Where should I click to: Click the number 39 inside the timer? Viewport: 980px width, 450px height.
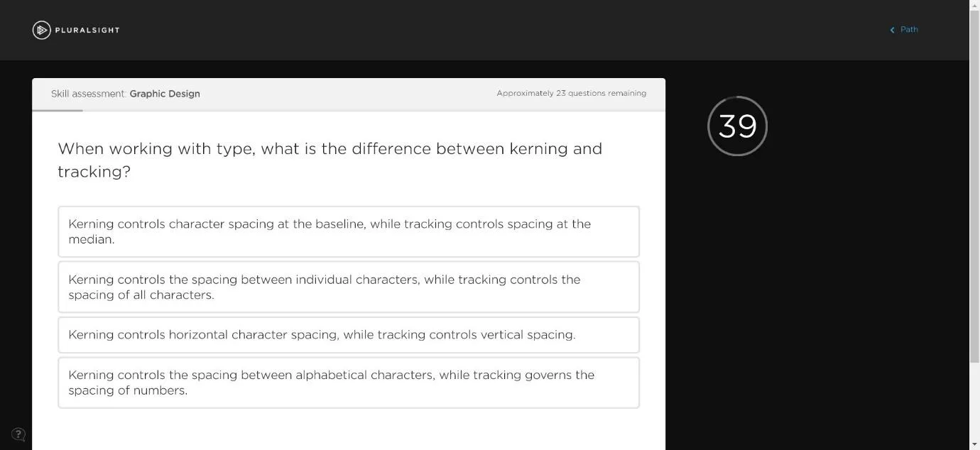tap(738, 126)
